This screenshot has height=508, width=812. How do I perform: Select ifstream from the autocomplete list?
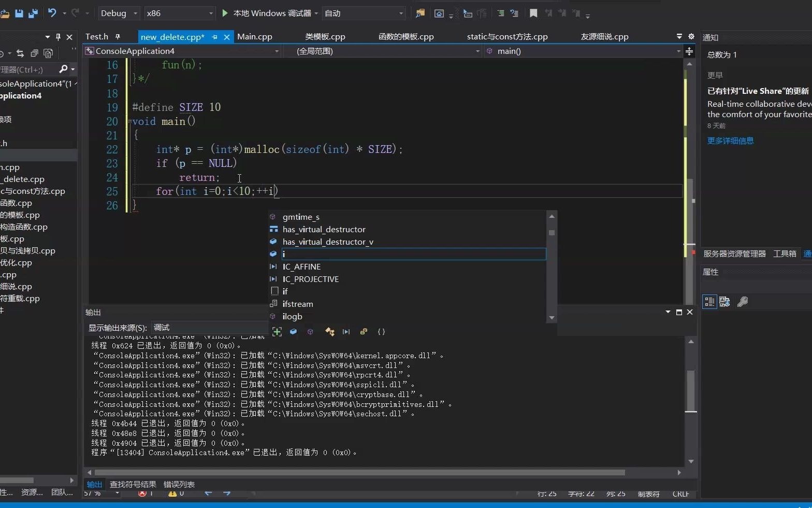pos(298,304)
